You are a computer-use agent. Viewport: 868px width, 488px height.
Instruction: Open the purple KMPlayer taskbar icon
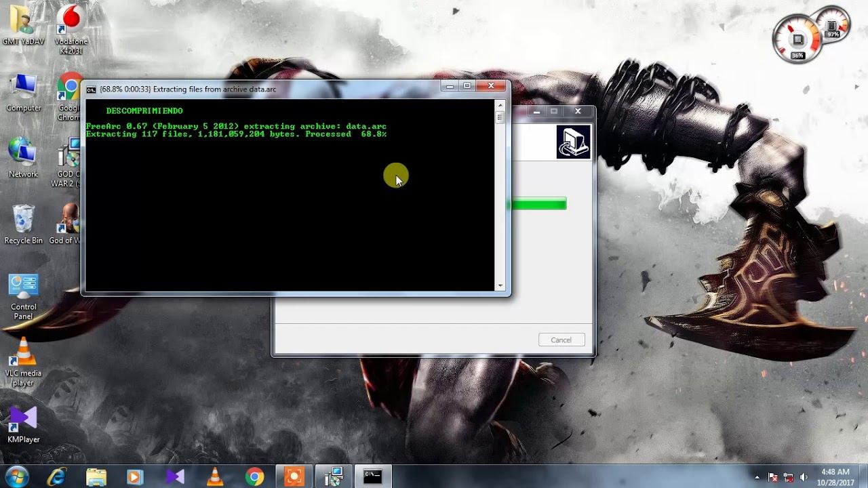click(x=175, y=476)
